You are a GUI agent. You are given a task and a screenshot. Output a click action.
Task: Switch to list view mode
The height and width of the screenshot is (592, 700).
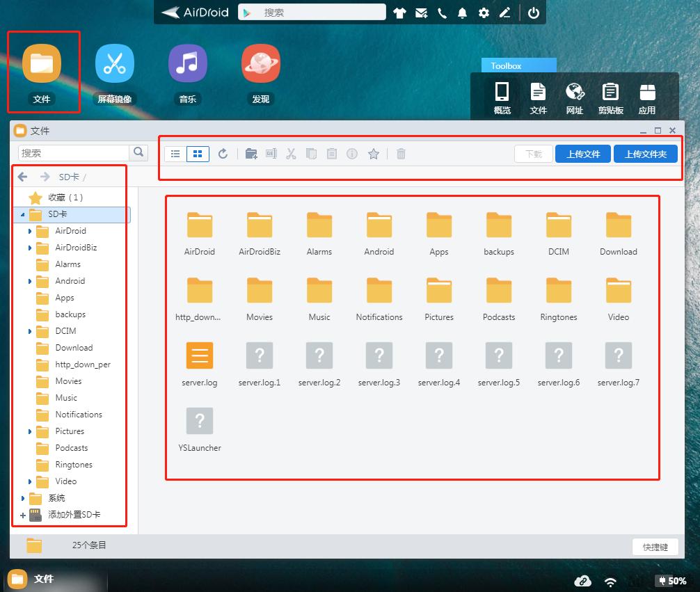(176, 154)
